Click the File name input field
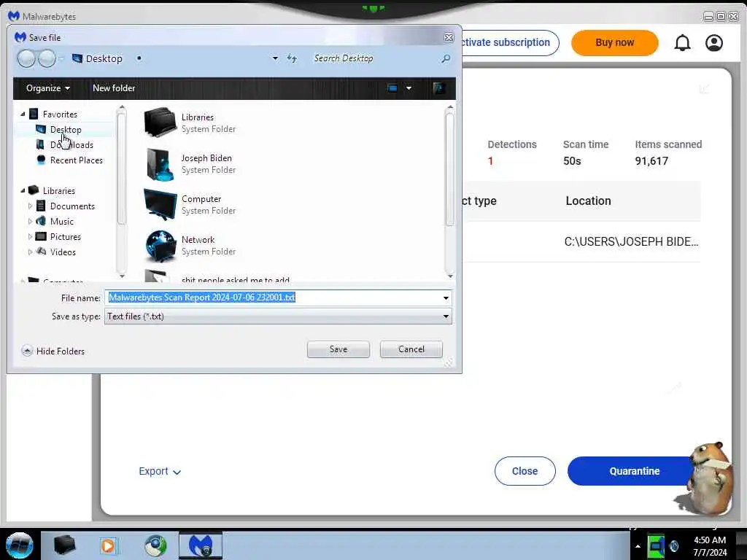This screenshot has height=560, width=747. 273,297
